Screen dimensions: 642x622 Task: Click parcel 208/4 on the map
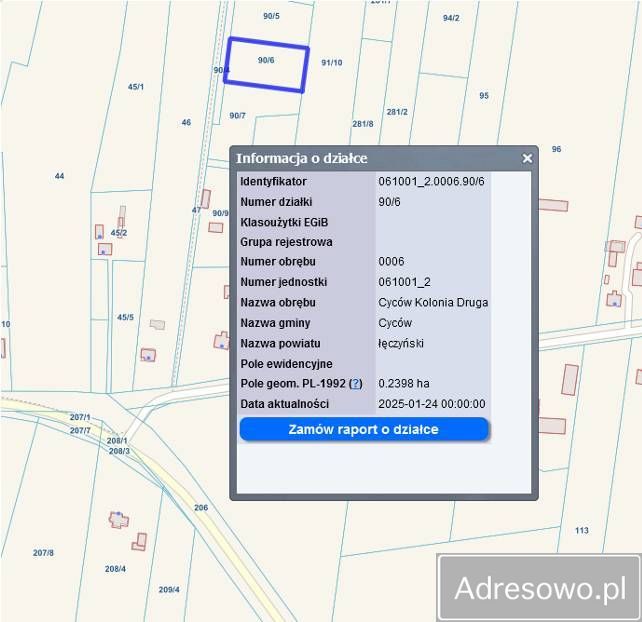pos(115,569)
